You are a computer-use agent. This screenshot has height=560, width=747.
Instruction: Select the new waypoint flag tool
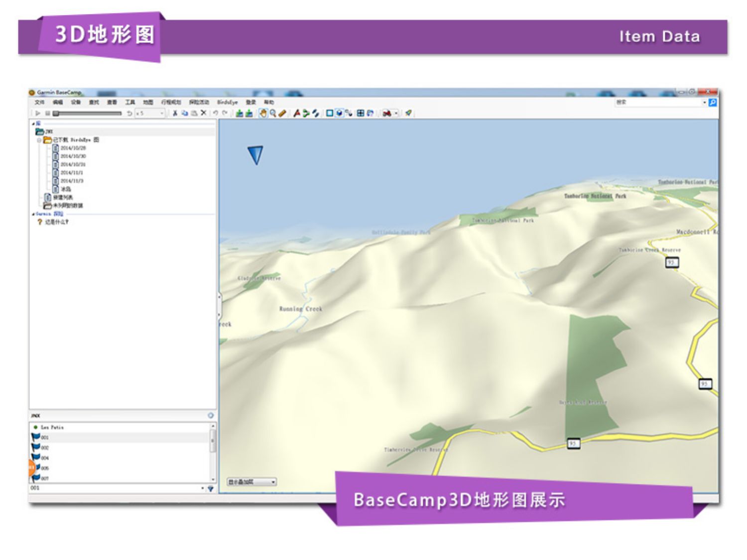[x=297, y=113]
